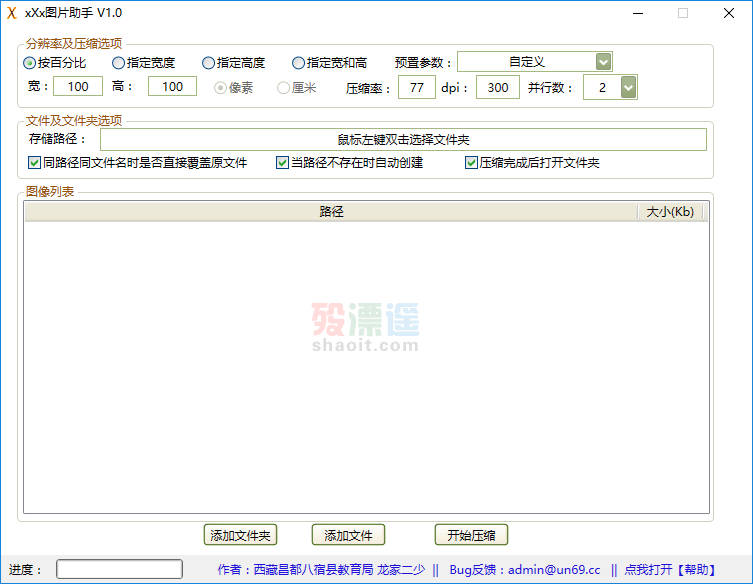This screenshot has height=584, width=753.
Task: Open the 预置参数 dropdown arrow
Action: click(x=603, y=62)
